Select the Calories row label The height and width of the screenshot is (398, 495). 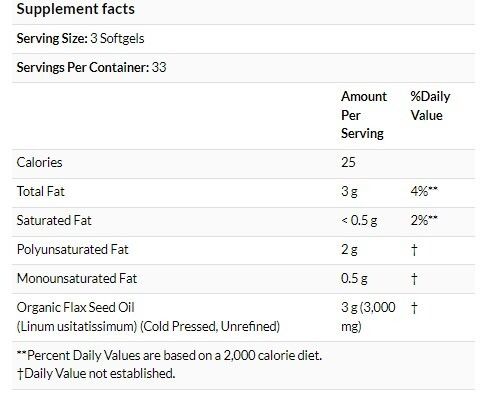click(39, 162)
